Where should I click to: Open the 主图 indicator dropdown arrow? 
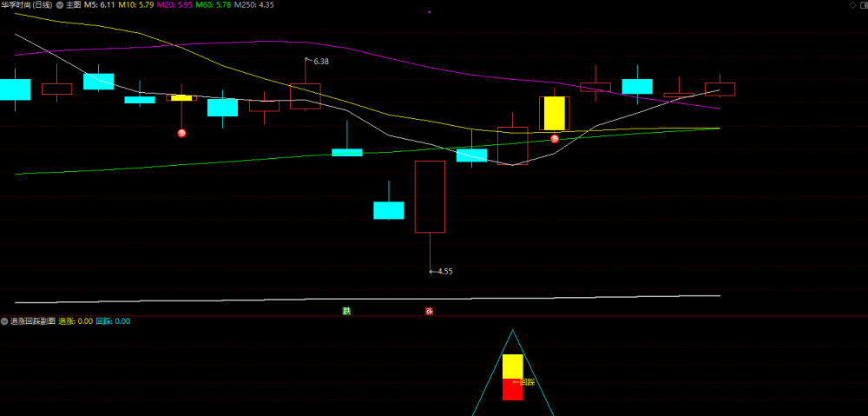(60, 4)
